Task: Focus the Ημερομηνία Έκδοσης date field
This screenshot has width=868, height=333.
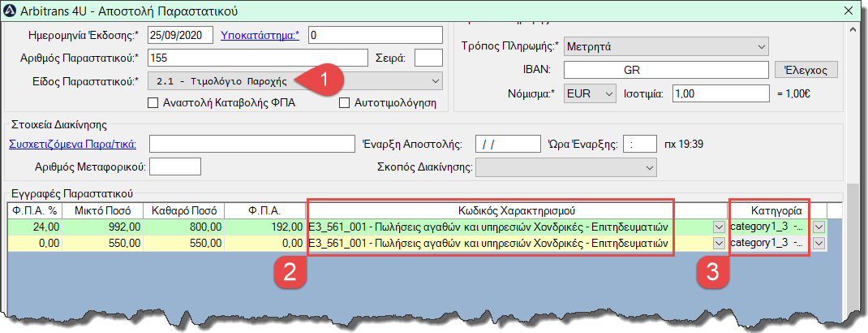Action: 180,35
